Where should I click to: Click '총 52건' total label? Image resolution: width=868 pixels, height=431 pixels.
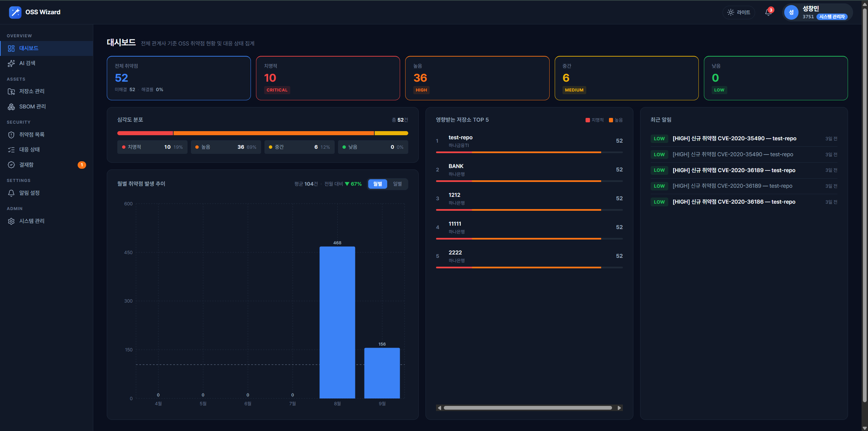click(400, 120)
